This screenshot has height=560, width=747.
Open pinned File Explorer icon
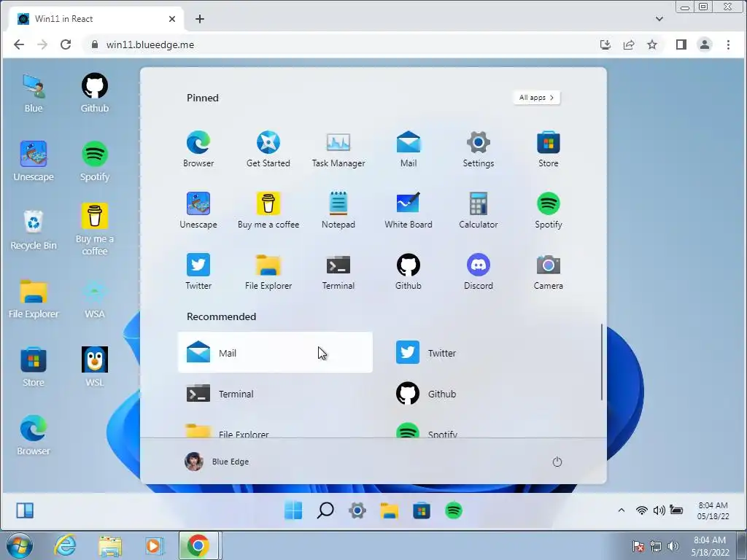pos(268,265)
